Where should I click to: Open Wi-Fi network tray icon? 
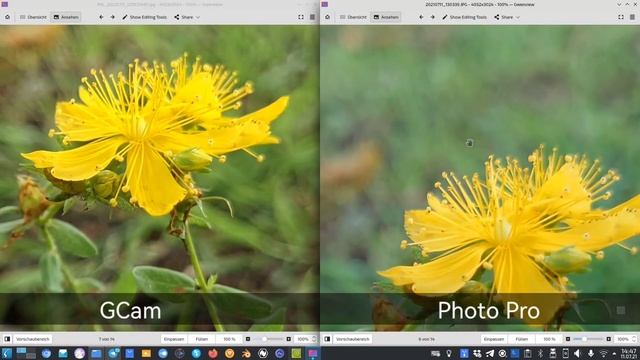(x=603, y=353)
